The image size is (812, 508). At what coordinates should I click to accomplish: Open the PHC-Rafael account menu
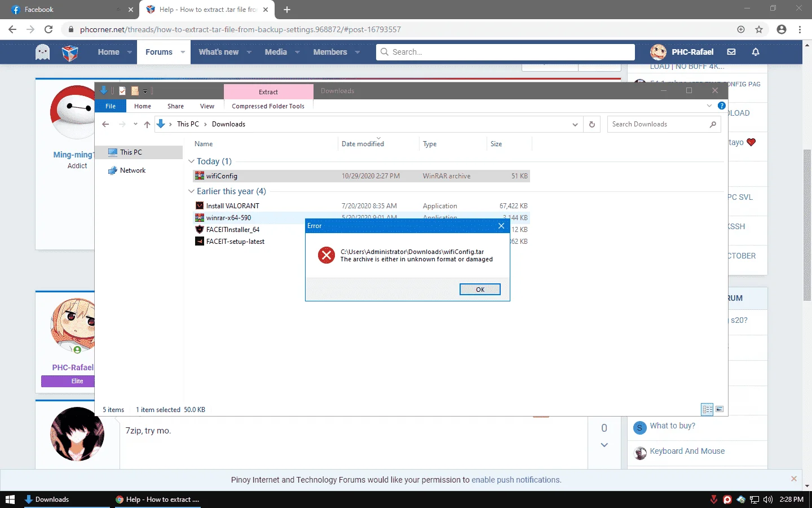click(682, 52)
